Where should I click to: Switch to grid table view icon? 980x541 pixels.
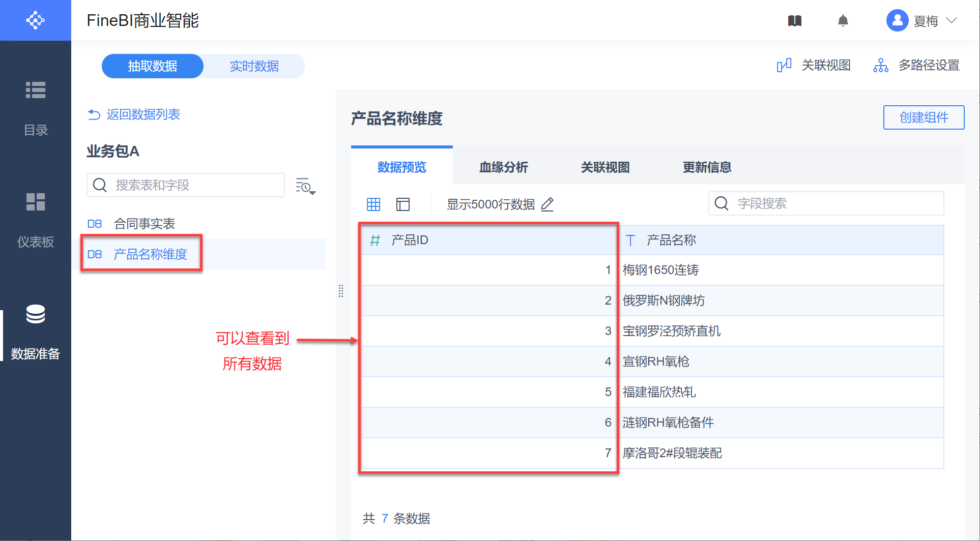(x=373, y=204)
